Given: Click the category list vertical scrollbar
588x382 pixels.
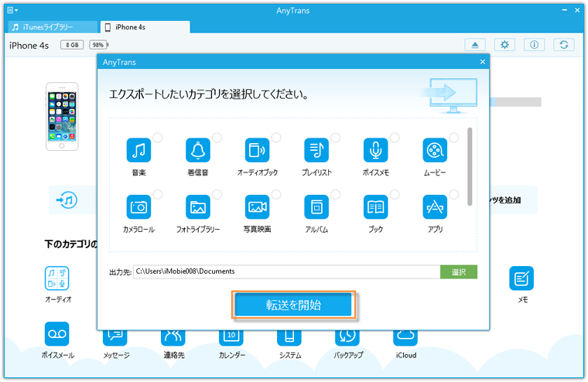Looking at the screenshot, I should pos(470,166).
